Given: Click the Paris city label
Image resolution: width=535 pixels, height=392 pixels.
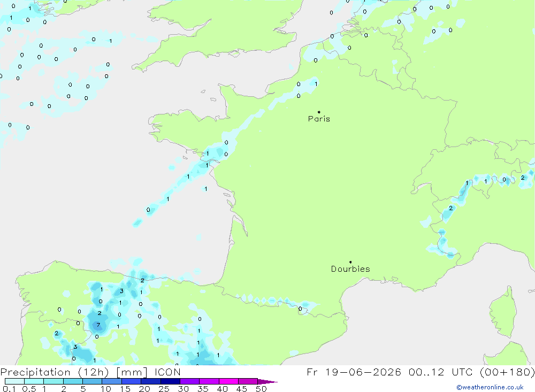Looking at the screenshot, I should (319, 119).
